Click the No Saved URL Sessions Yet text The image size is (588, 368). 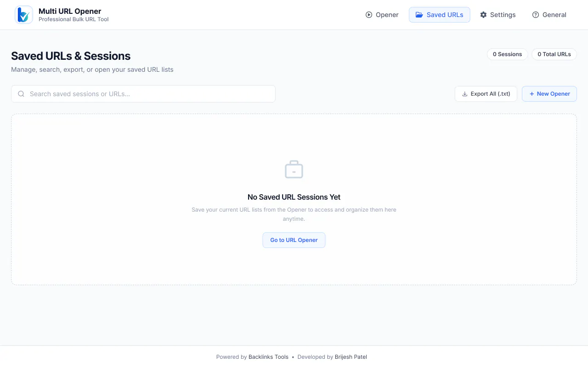[294, 197]
